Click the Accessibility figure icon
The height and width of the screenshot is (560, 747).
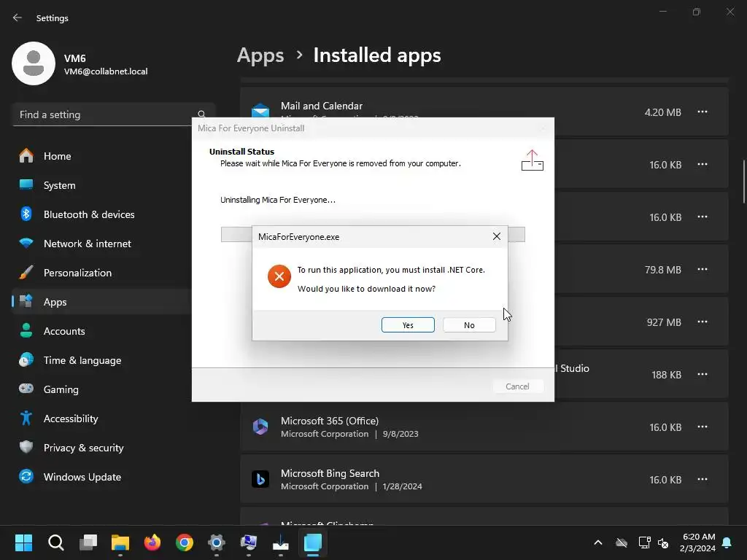(x=26, y=418)
